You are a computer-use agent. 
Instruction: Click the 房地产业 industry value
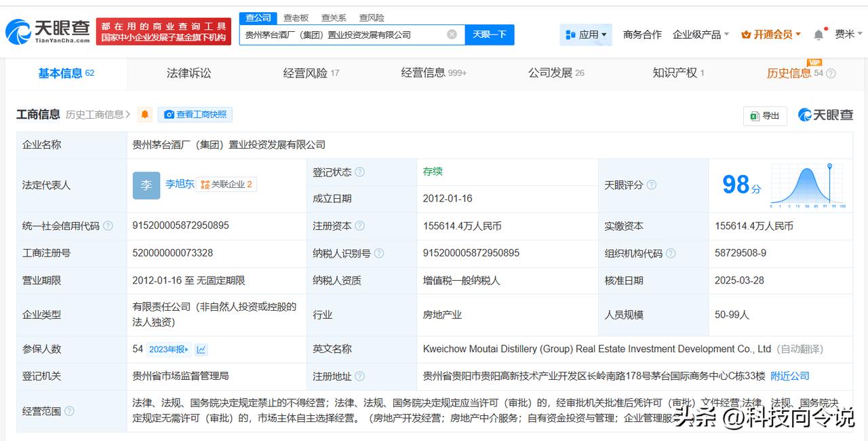(442, 315)
